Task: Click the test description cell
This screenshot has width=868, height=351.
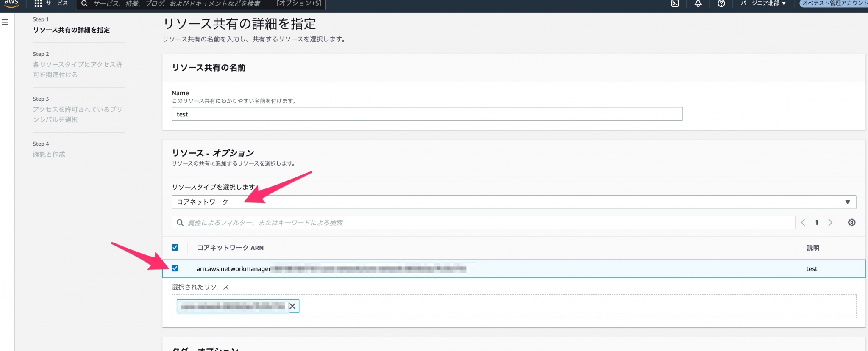Action: point(812,269)
